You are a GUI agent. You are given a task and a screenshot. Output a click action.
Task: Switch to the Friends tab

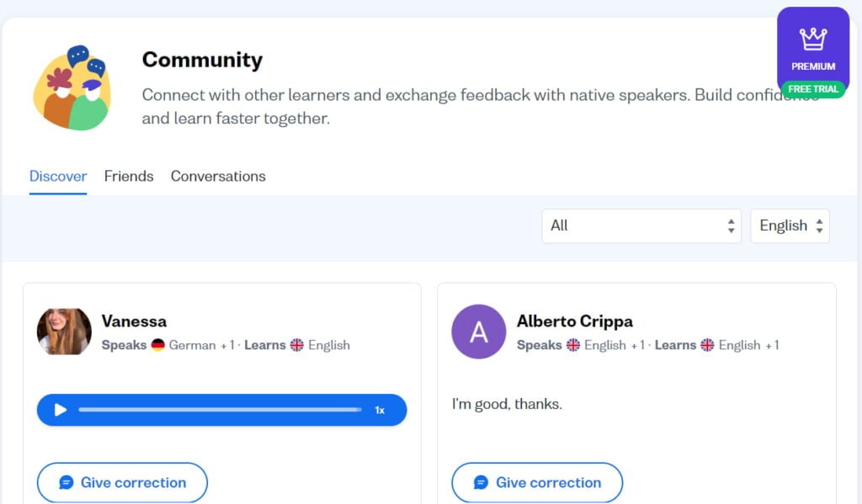[129, 176]
